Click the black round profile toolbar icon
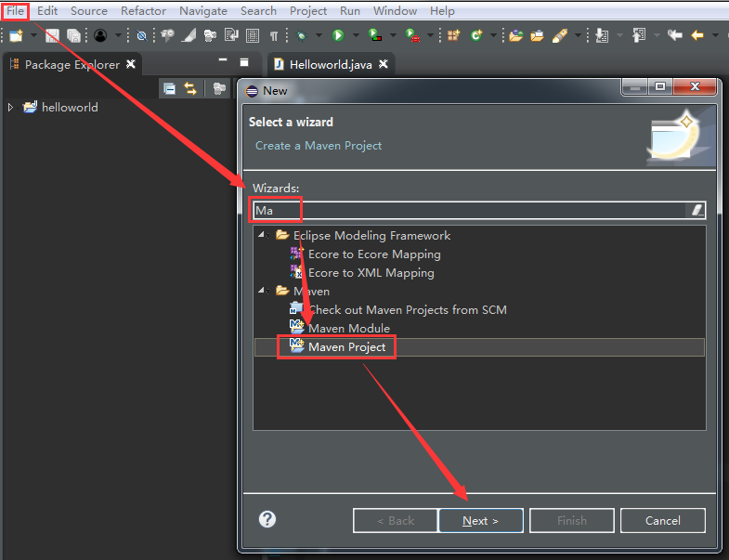Viewport: 729px width, 560px height. coord(100,35)
